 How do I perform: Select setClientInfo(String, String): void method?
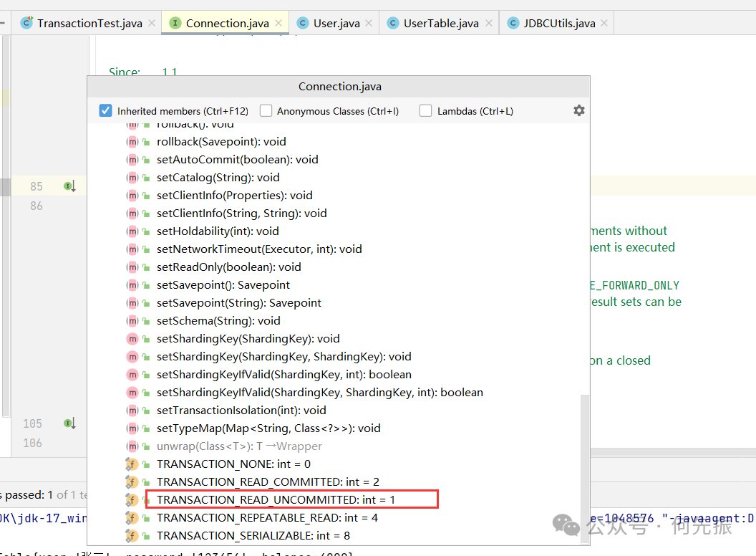click(241, 214)
